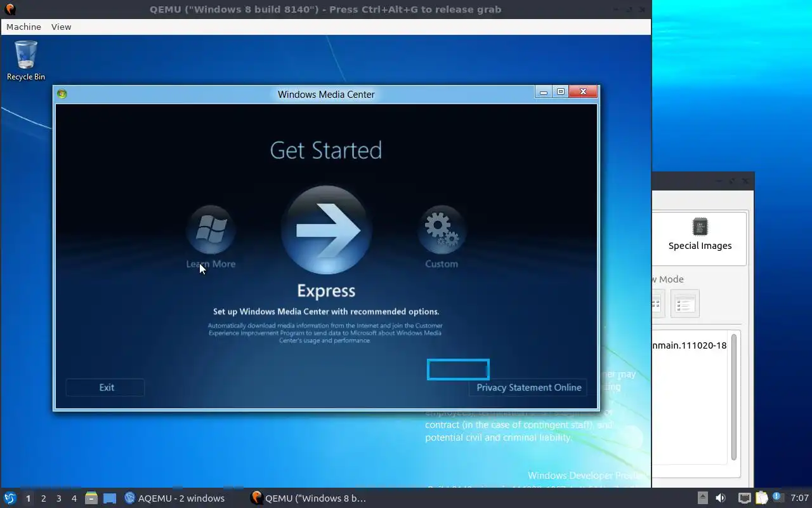The height and width of the screenshot is (508, 812).
Task: Open the View menu in QEMU
Action: coord(61,27)
